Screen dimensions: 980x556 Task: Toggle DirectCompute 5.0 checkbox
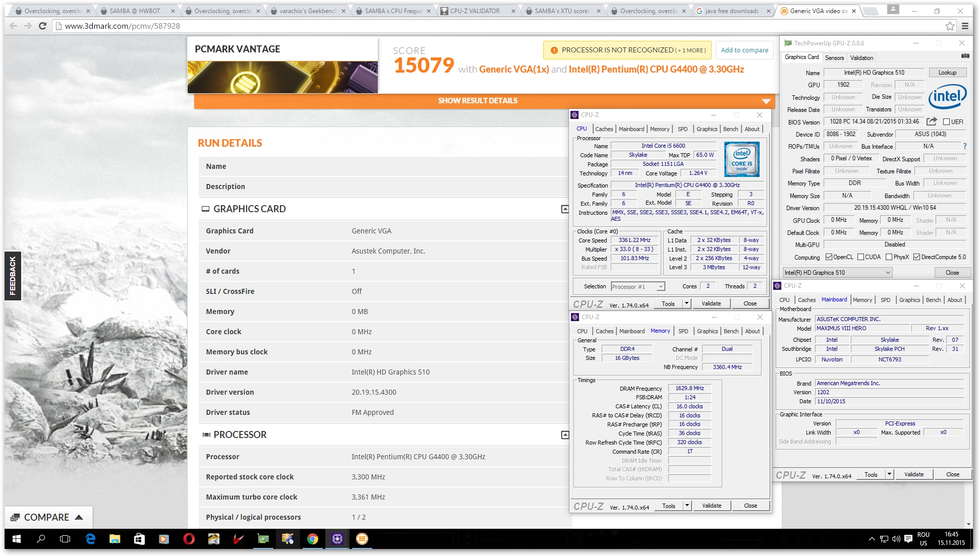(916, 257)
